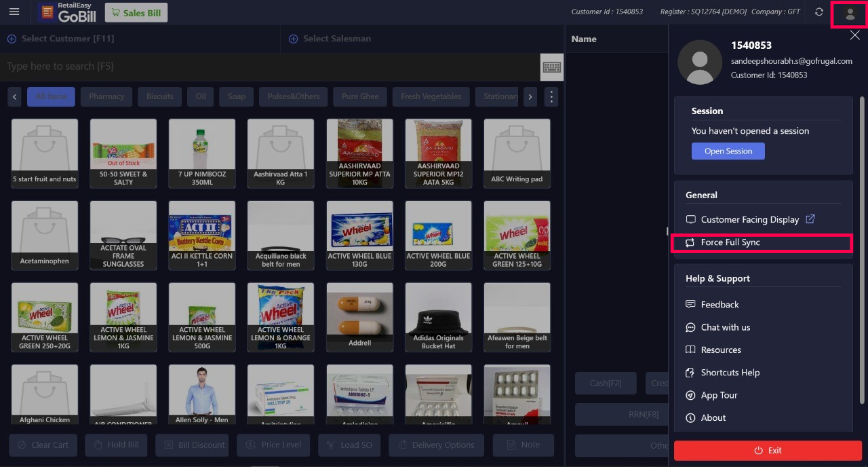Start the App Tour
This screenshot has width=868, height=467.
pos(719,395)
